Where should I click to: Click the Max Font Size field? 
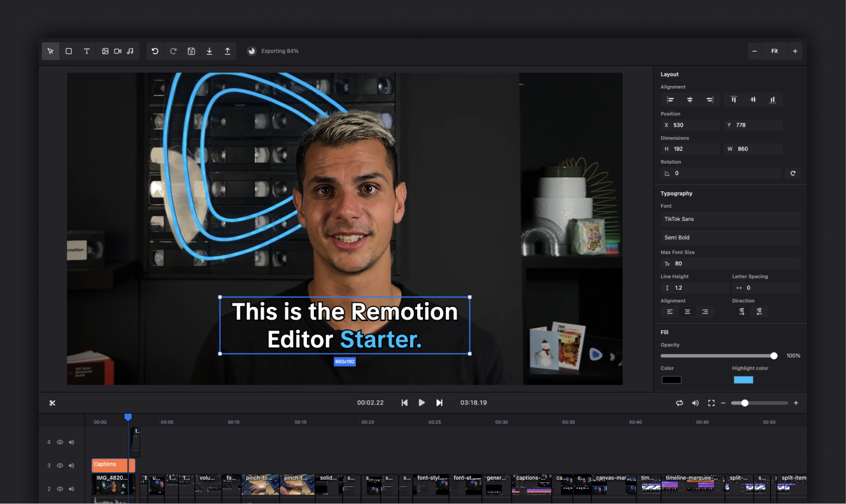click(x=731, y=264)
